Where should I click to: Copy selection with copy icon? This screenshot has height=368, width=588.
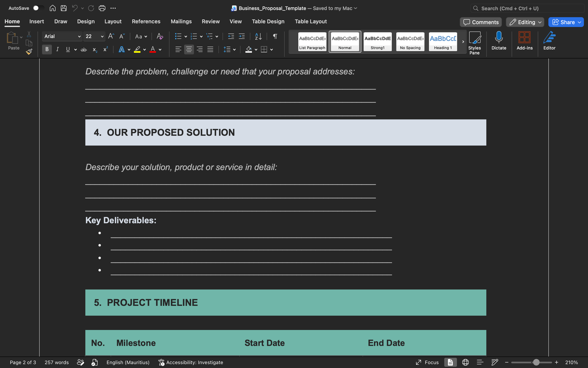click(29, 43)
